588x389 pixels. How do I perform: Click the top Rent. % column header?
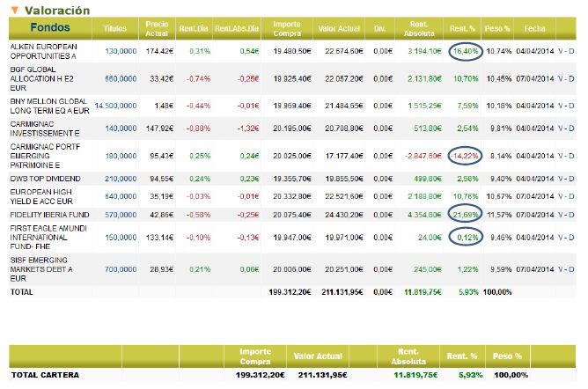pos(462,28)
